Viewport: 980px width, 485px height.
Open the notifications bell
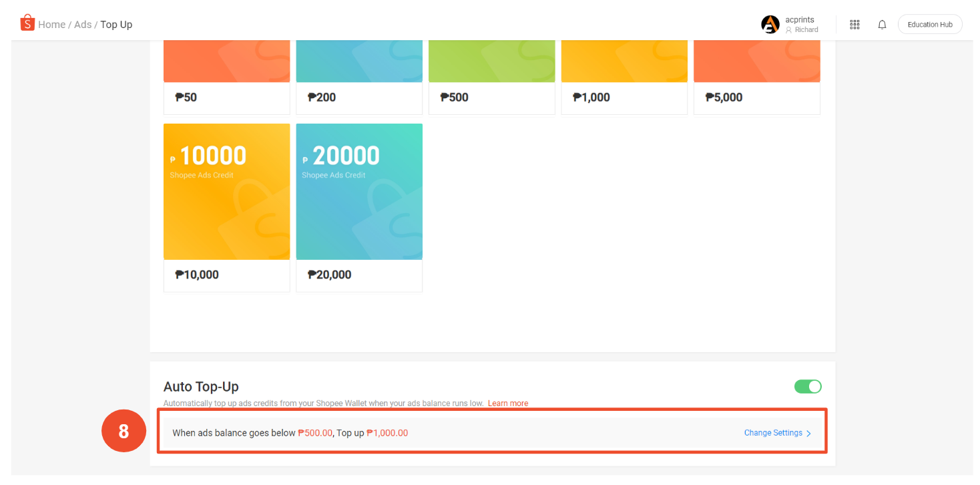(882, 25)
